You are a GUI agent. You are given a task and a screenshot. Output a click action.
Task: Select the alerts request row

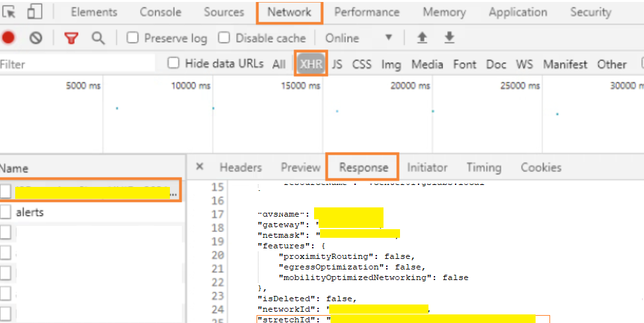coord(29,213)
